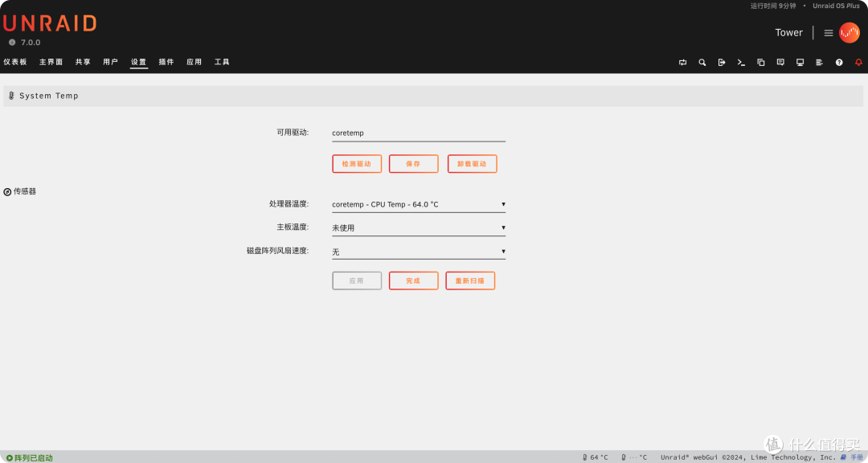Screen dimensions: 868x463
Task: Open the terminal prompt icon
Action: (x=741, y=63)
